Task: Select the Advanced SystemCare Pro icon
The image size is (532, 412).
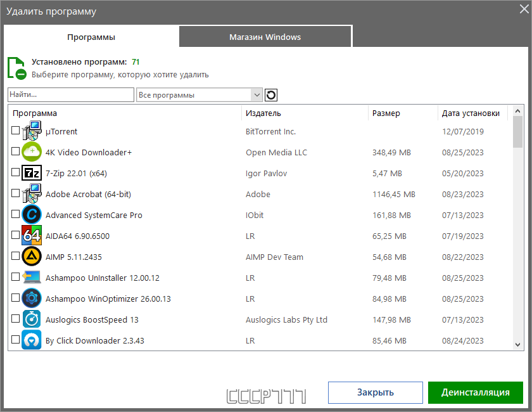Action: 32,214
